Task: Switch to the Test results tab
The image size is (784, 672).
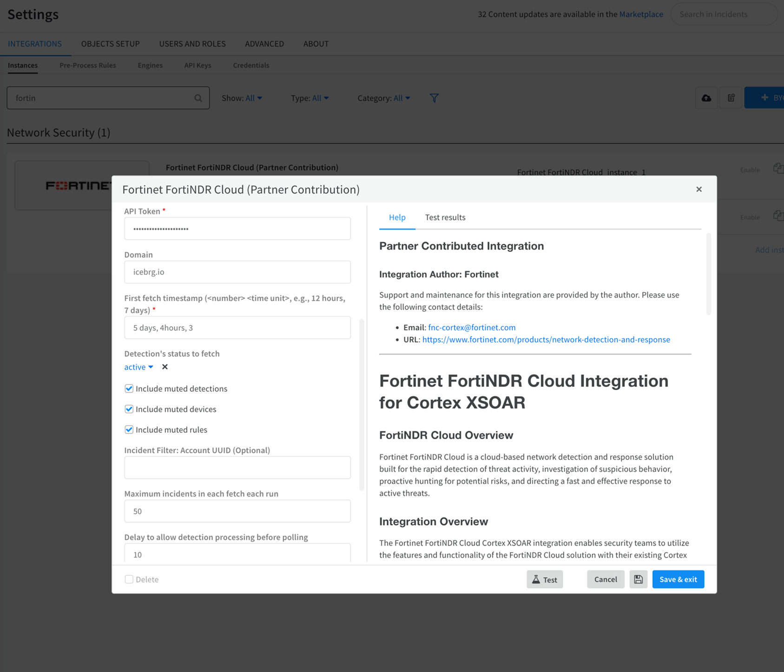Action: [444, 217]
